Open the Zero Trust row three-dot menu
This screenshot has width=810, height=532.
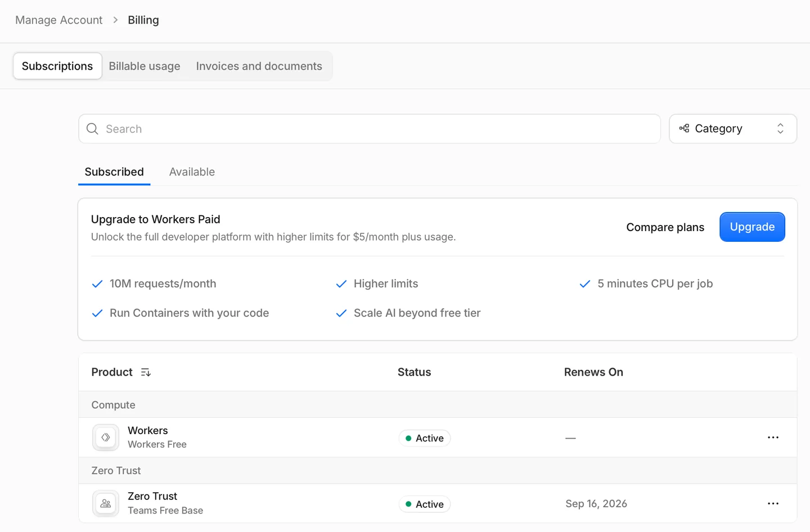pos(773,503)
